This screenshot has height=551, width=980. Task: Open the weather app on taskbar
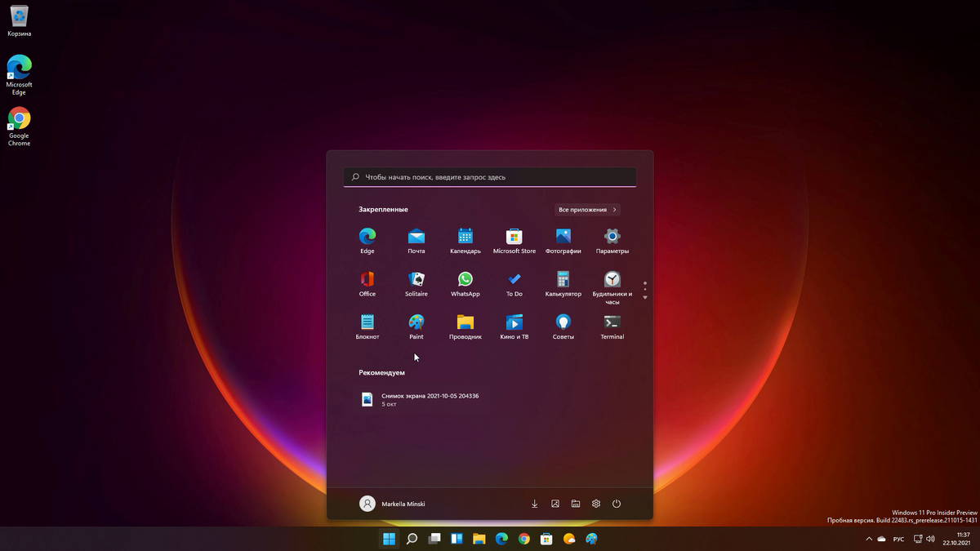click(569, 539)
